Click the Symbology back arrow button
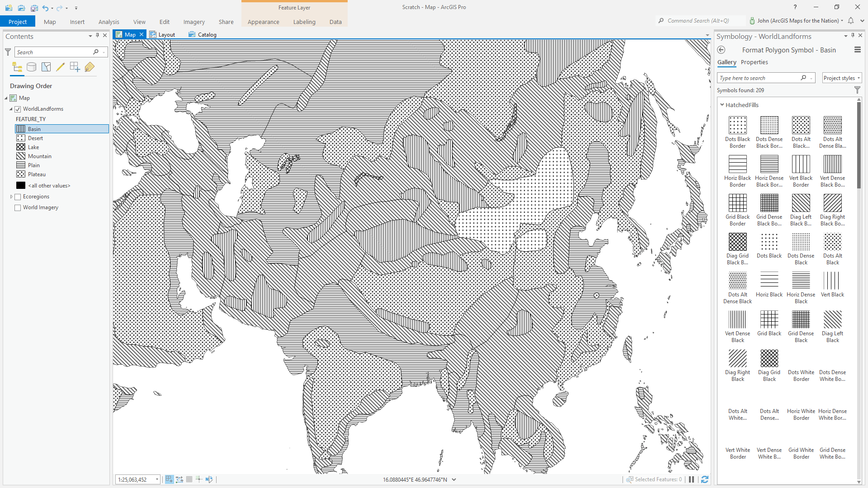The image size is (868, 488). pyautogui.click(x=722, y=50)
